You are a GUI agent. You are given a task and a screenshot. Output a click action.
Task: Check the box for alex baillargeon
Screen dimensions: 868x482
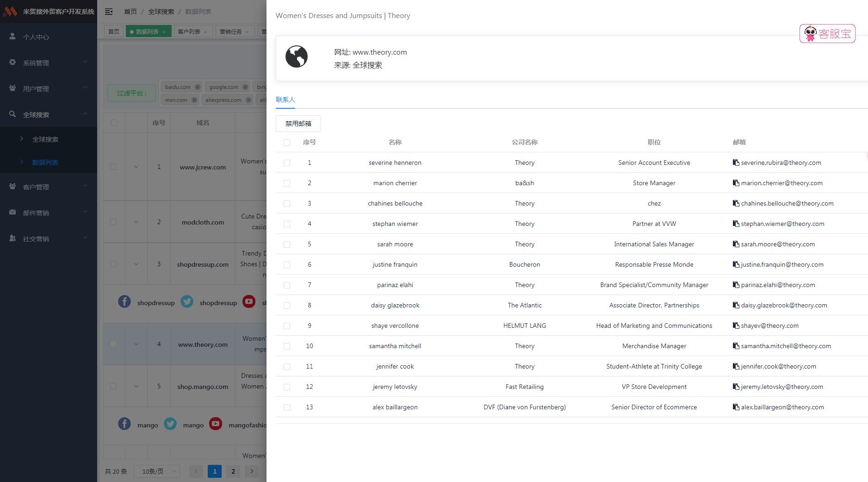point(287,407)
